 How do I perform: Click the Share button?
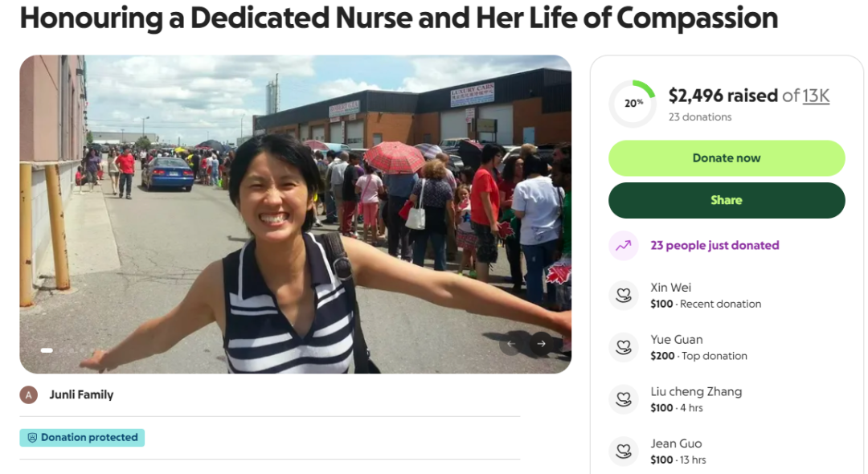(x=727, y=200)
